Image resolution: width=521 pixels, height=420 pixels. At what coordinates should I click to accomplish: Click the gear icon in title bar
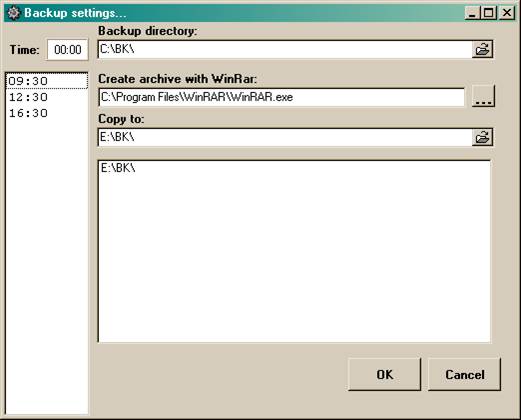tap(14, 13)
